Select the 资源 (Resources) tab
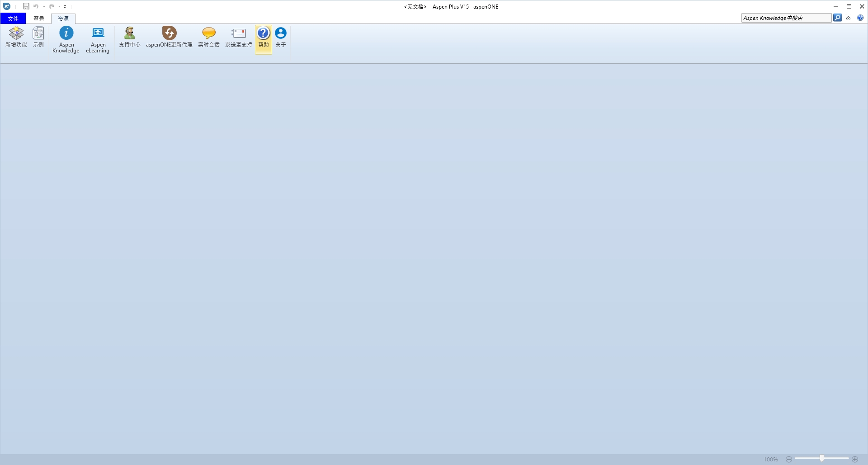Screen dimensions: 868x465 coord(63,19)
